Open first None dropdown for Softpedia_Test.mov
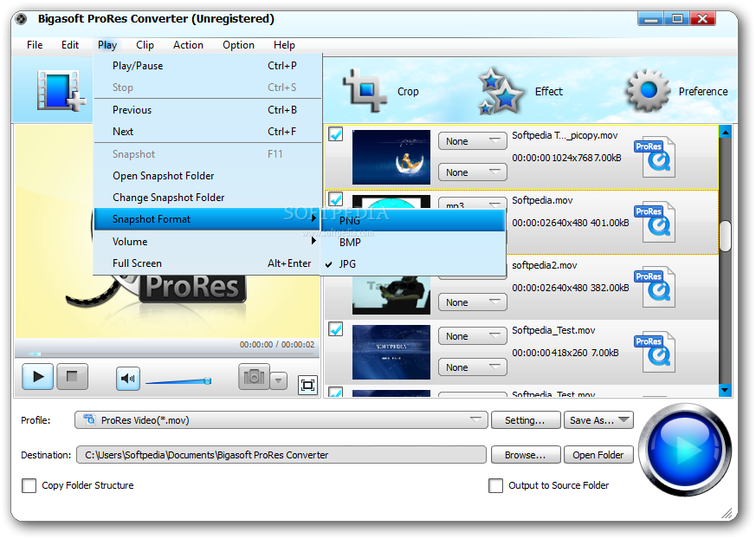Screen dimensions: 756x539 (473, 336)
